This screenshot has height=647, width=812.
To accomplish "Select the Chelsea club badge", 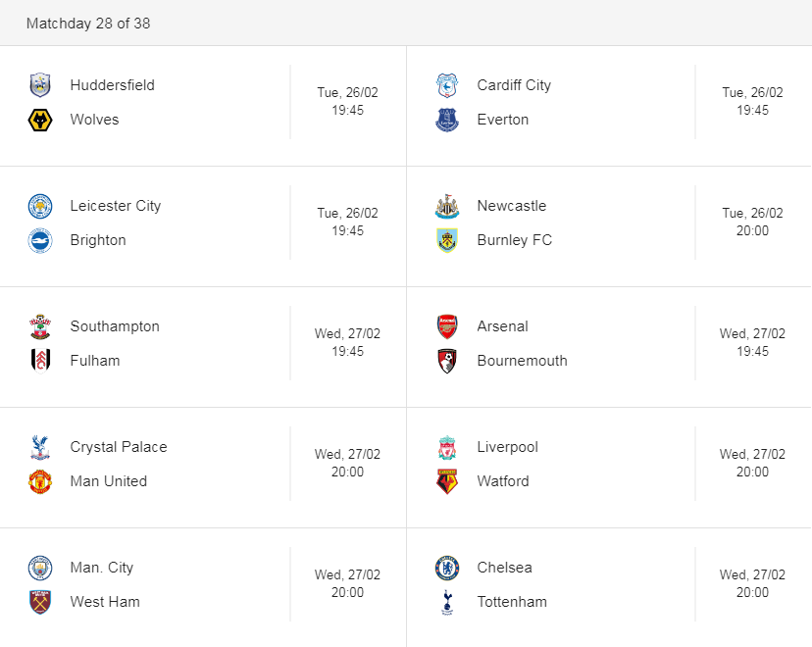I will (447, 568).
